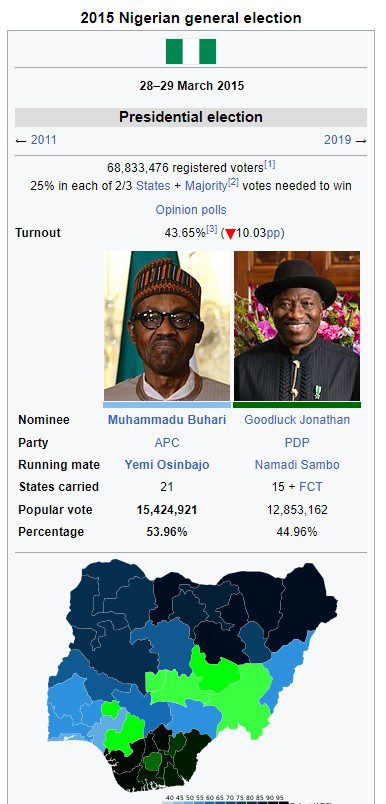386x804 pixels.
Task: Open the Goodluck Jonathan nominee link
Action: [x=297, y=420]
